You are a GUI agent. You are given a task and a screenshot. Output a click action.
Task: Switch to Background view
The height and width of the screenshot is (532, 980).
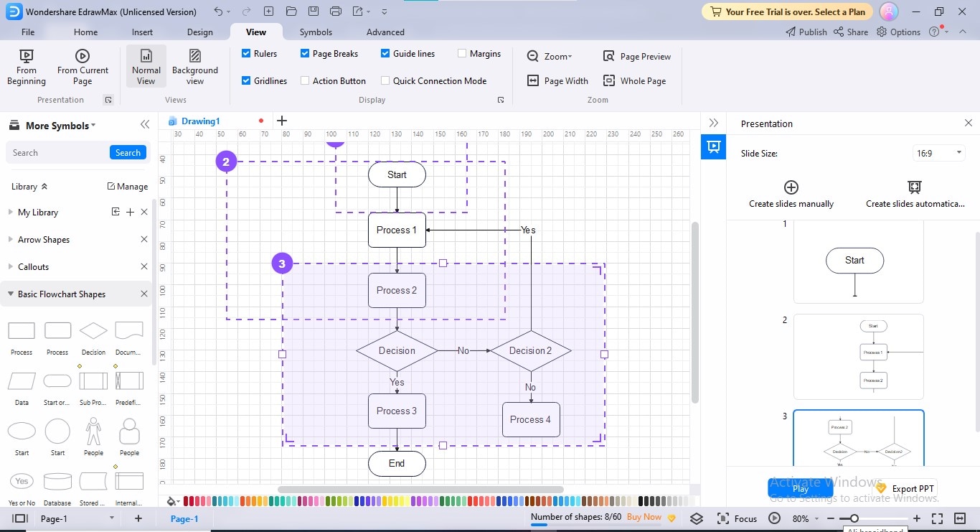click(x=195, y=67)
